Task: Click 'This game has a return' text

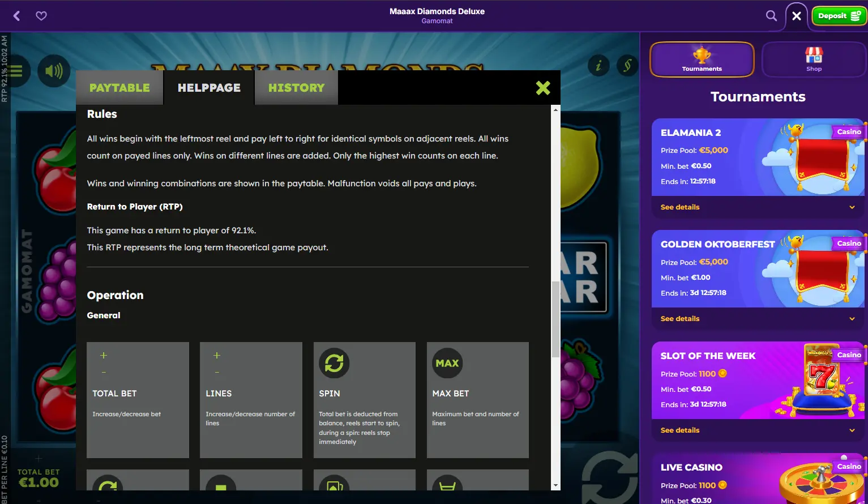Action: tap(172, 230)
